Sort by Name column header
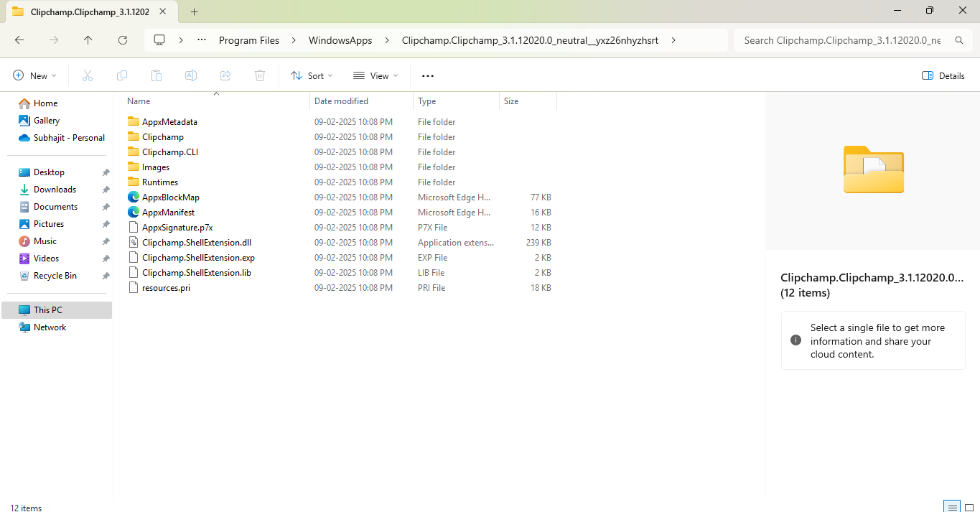The height and width of the screenshot is (512, 980). pyautogui.click(x=215, y=101)
